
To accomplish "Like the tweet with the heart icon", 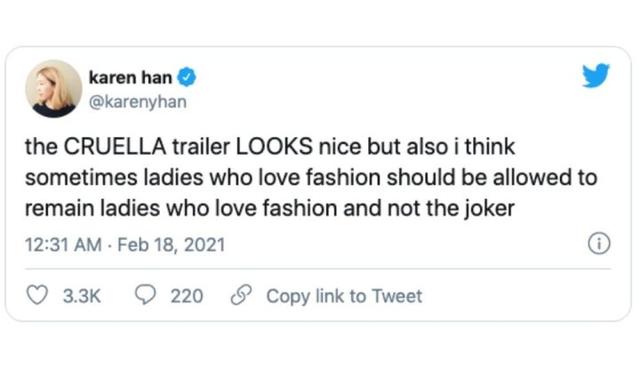I will [37, 295].
